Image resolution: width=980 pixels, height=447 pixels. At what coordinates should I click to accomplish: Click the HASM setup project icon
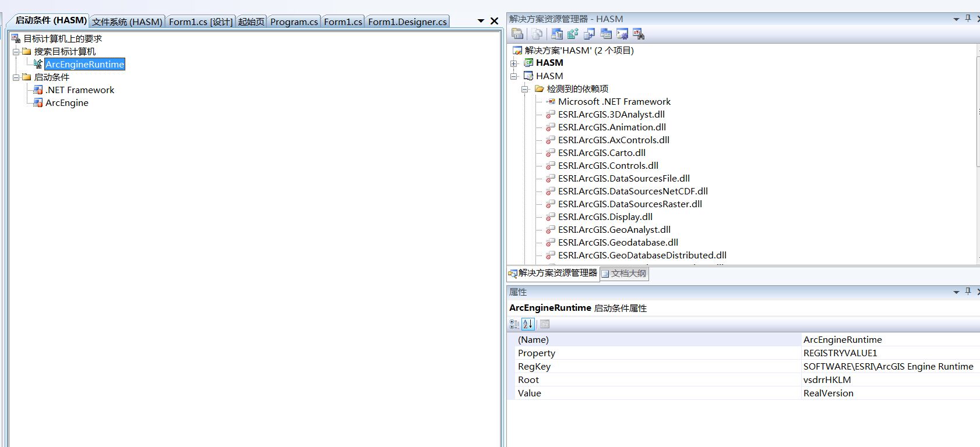pos(528,76)
